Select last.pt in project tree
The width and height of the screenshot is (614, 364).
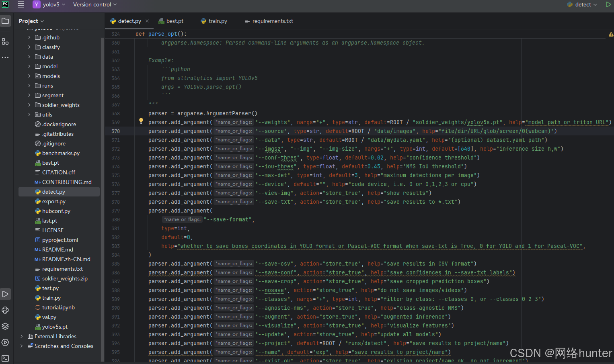pos(46,221)
